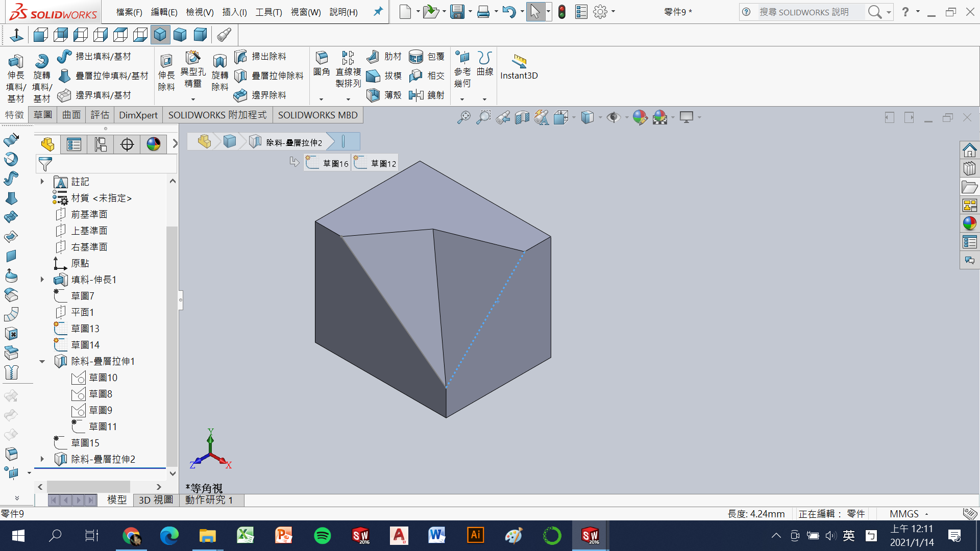The width and height of the screenshot is (980, 551).
Task: Click the 動作研究 1 bottom tab
Action: pos(209,500)
